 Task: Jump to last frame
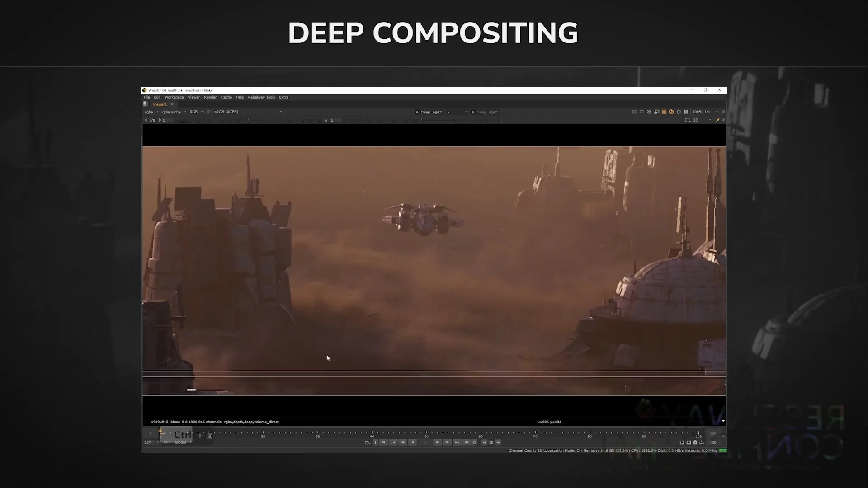pyautogui.click(x=467, y=442)
